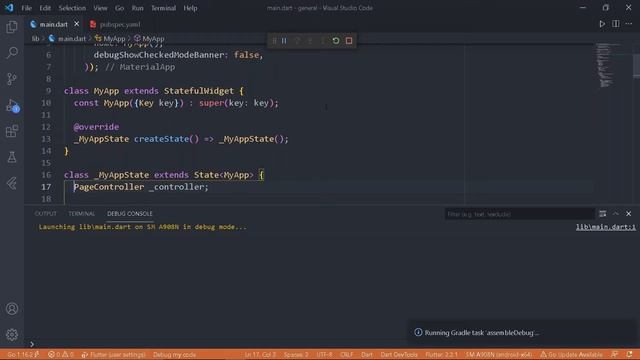The height and width of the screenshot is (360, 640).
Task: Open the first MyApp class breadcrumb
Action: [x=110, y=39]
